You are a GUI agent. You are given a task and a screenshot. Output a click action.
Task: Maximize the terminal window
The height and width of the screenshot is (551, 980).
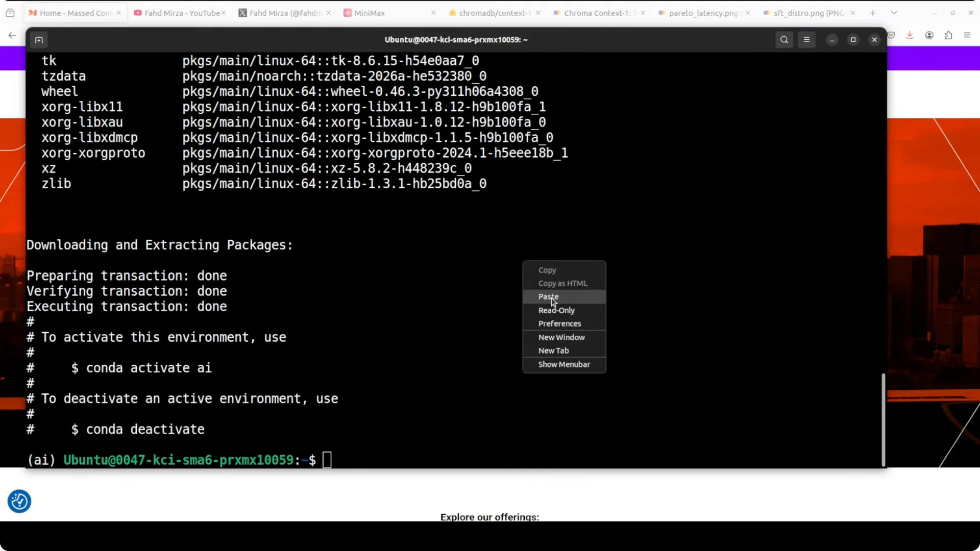pyautogui.click(x=853, y=40)
